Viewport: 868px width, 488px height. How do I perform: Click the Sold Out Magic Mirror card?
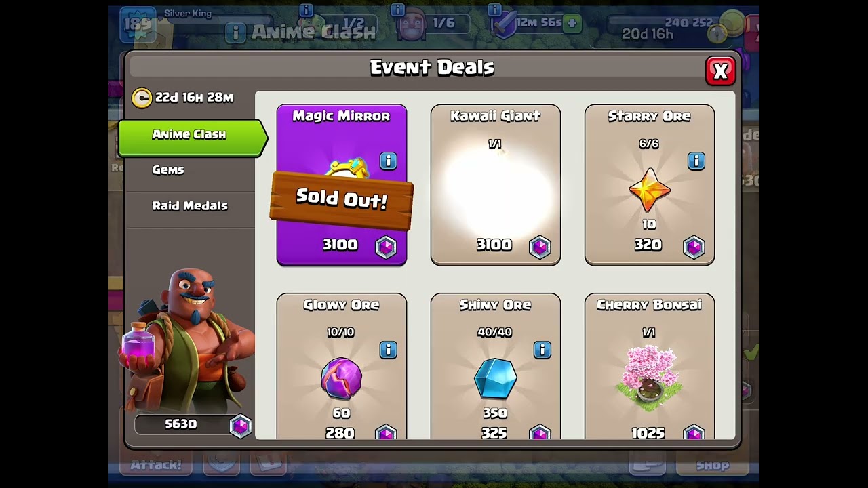tap(341, 184)
